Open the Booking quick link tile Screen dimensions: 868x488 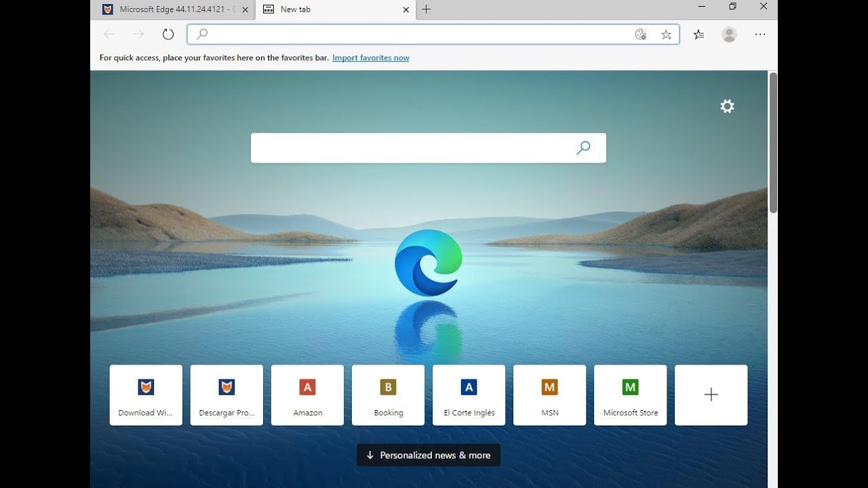(x=388, y=395)
